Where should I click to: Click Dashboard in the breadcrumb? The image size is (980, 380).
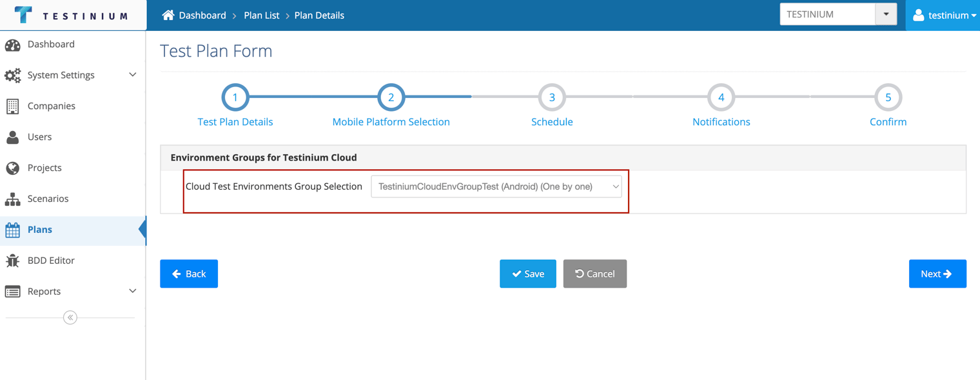[202, 15]
